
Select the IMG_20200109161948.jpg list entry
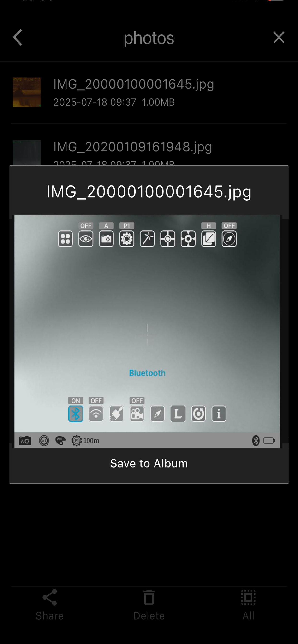pos(149,153)
